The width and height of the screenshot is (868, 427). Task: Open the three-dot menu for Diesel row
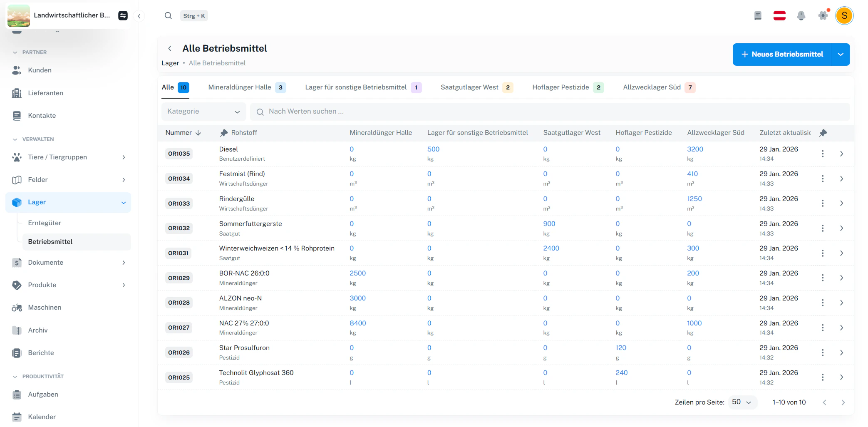[823, 154]
